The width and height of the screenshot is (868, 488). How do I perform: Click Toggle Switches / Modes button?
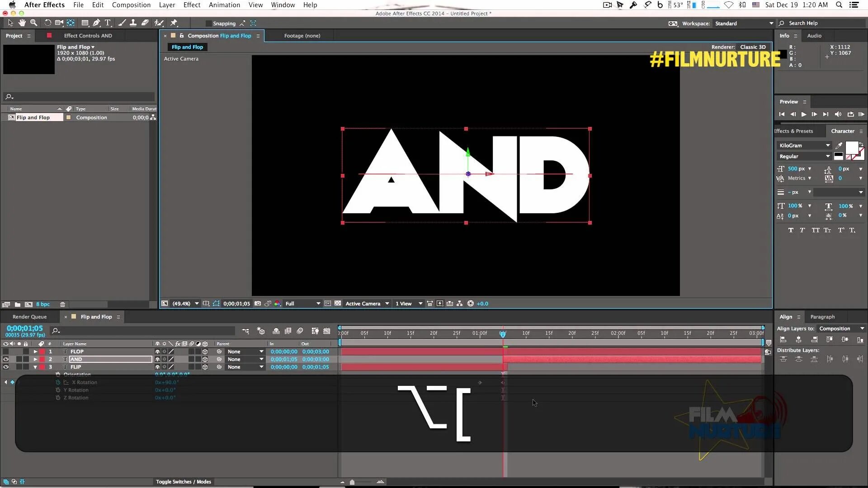point(183,481)
